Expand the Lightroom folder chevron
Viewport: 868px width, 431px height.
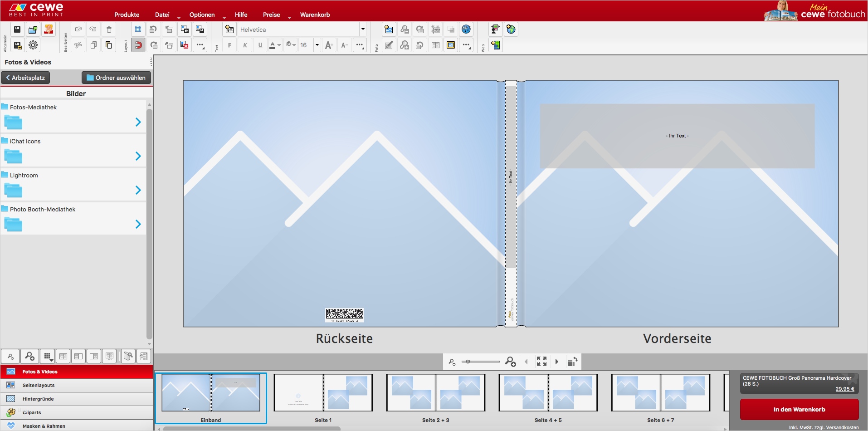click(x=138, y=190)
